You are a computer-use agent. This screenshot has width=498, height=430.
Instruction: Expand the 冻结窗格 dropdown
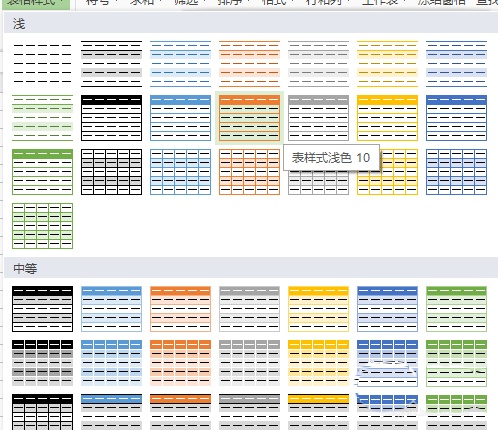point(444,3)
